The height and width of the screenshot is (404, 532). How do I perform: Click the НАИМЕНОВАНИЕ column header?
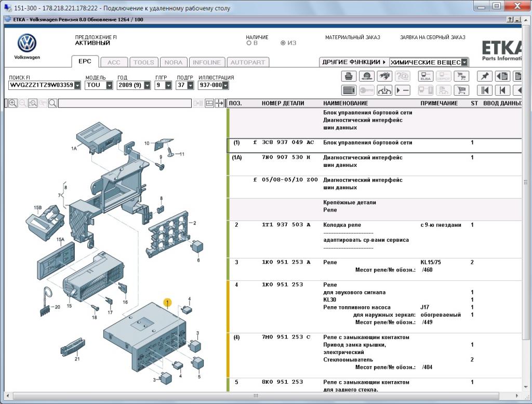345,103
